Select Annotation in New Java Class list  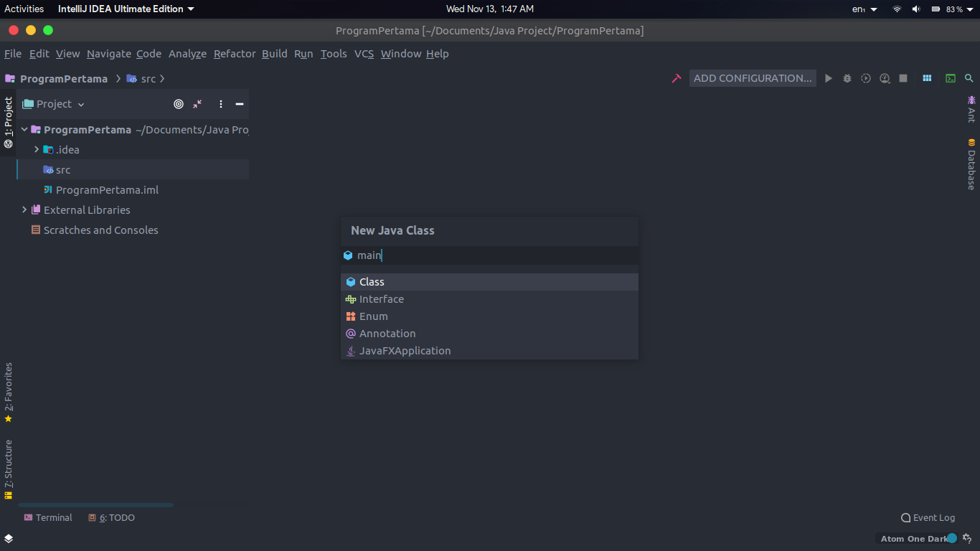pos(489,334)
